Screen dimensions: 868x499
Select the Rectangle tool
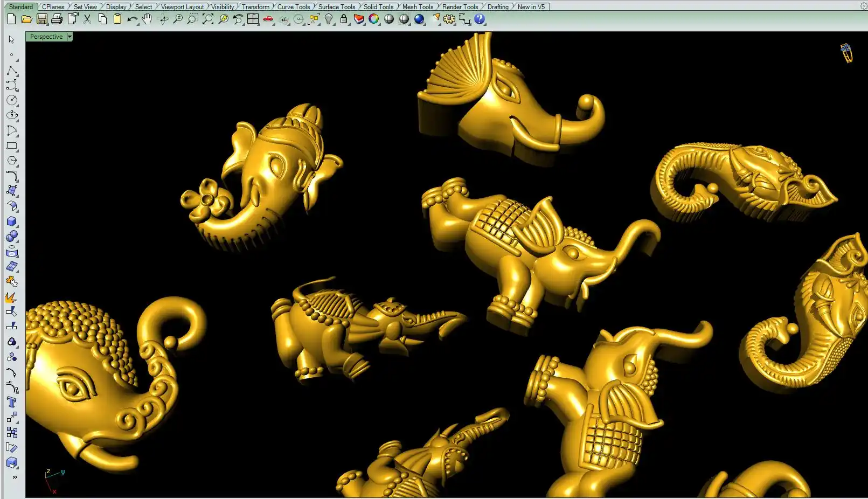pyautogui.click(x=12, y=145)
